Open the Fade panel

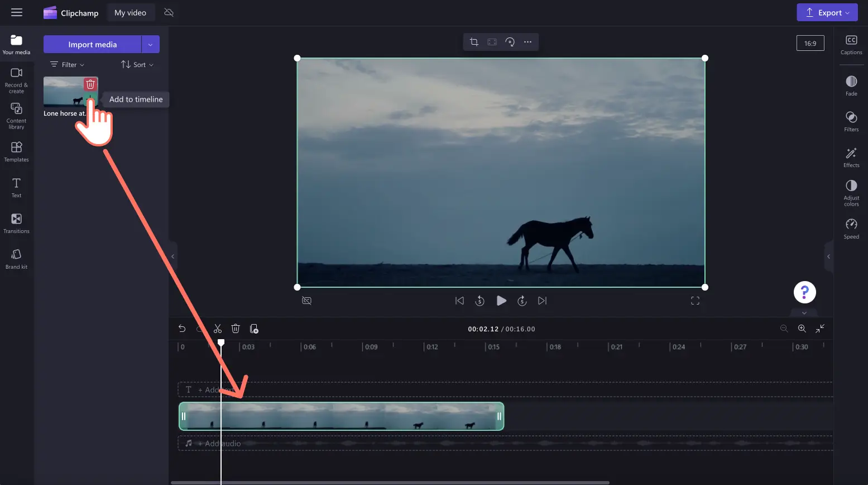pyautogui.click(x=851, y=86)
